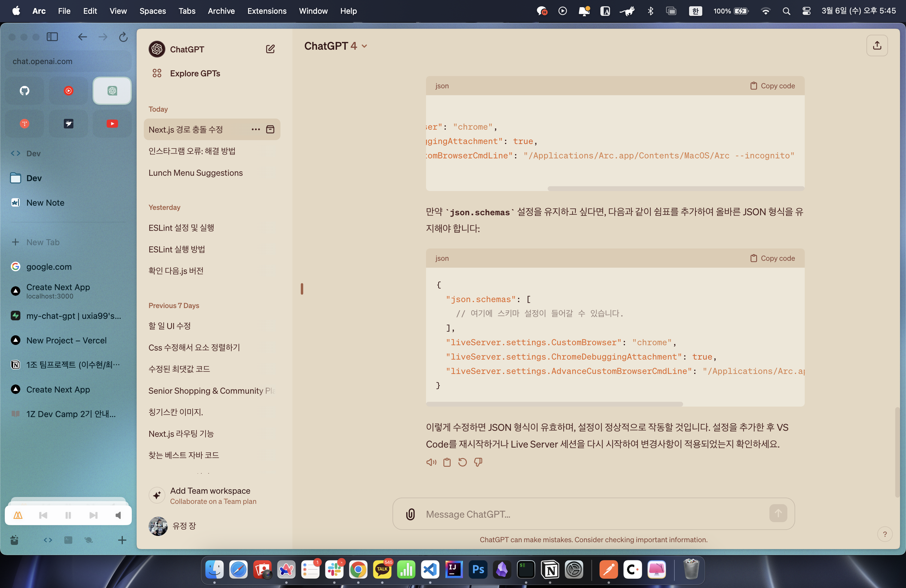This screenshot has width=906, height=588.
Task: Open the 인스타그램 오류: 해결 방법 chat
Action: [212, 151]
